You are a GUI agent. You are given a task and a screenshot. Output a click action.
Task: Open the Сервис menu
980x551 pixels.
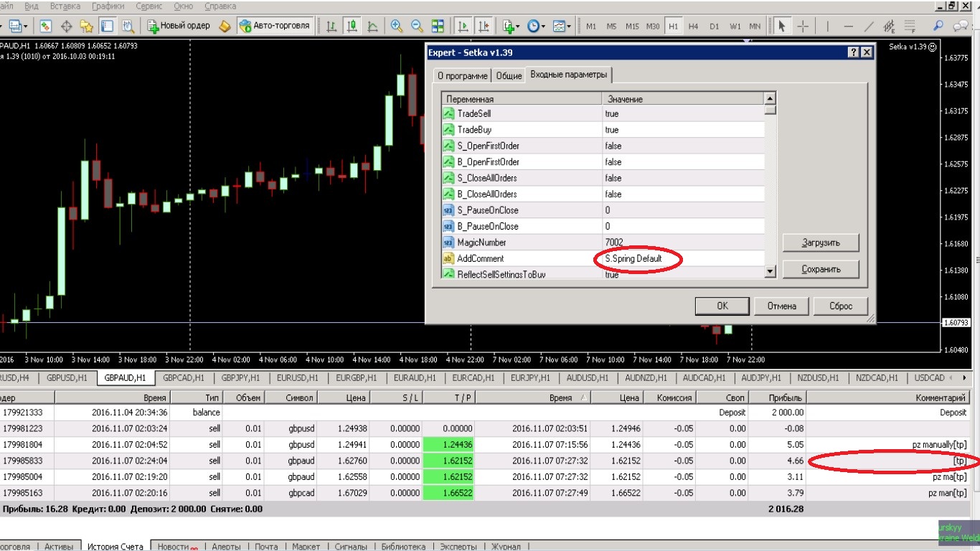pos(149,6)
